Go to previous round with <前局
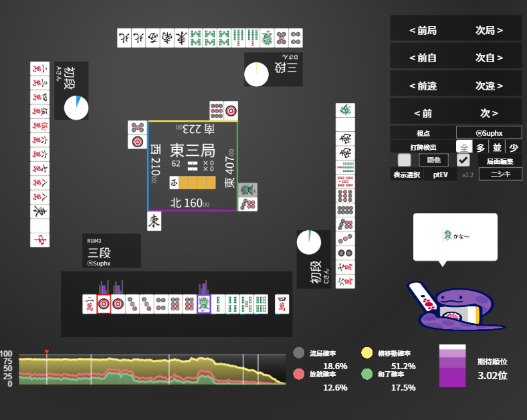 [x=423, y=30]
